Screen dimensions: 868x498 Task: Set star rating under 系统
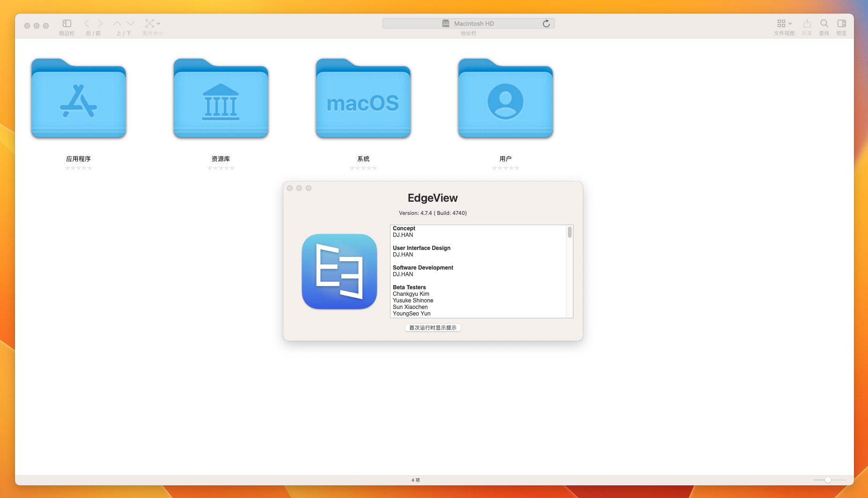pyautogui.click(x=363, y=168)
